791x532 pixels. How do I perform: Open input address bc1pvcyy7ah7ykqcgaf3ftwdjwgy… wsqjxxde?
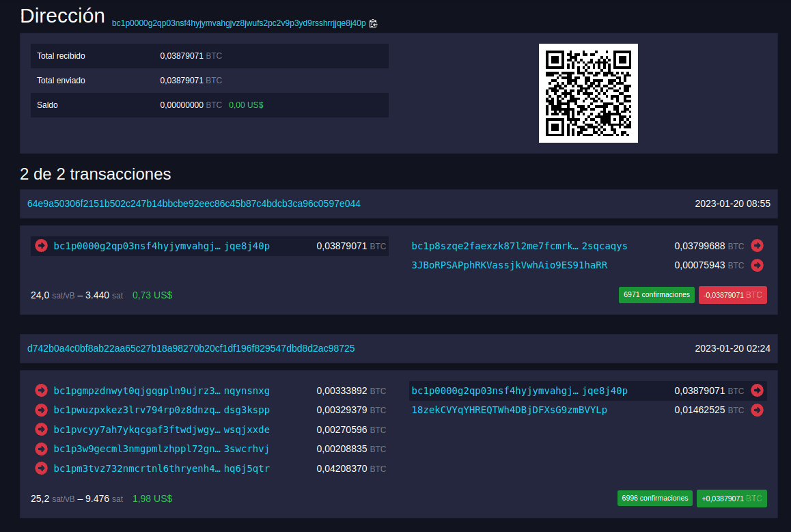coord(161,430)
